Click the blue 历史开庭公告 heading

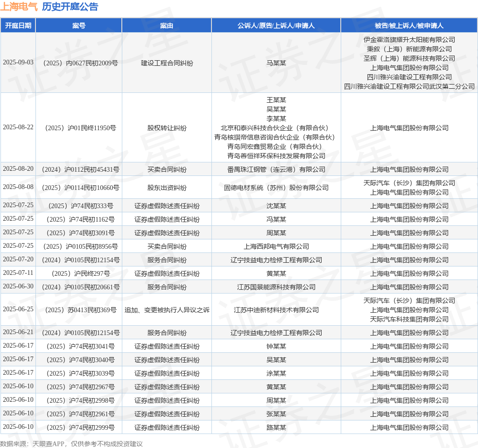click(70, 7)
